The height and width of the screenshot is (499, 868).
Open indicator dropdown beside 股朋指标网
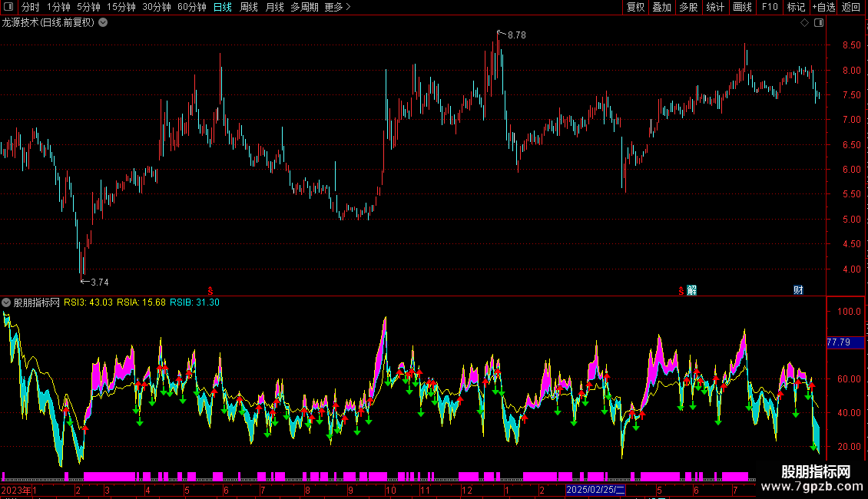point(6,302)
